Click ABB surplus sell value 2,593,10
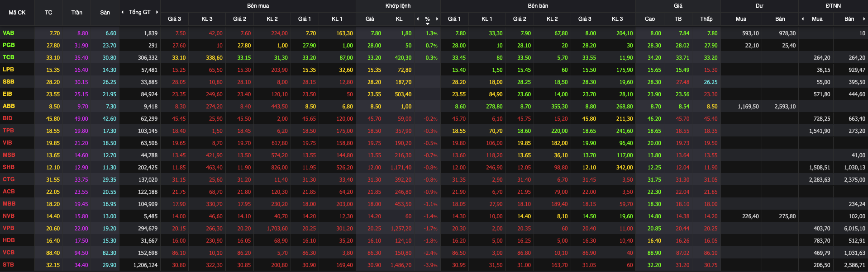The width and height of the screenshot is (868, 272). point(785,107)
